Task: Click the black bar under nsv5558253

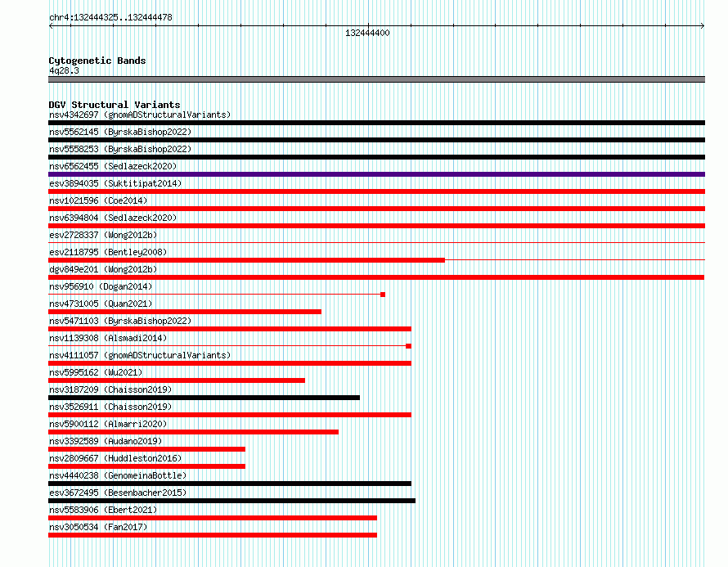Action: pos(376,157)
